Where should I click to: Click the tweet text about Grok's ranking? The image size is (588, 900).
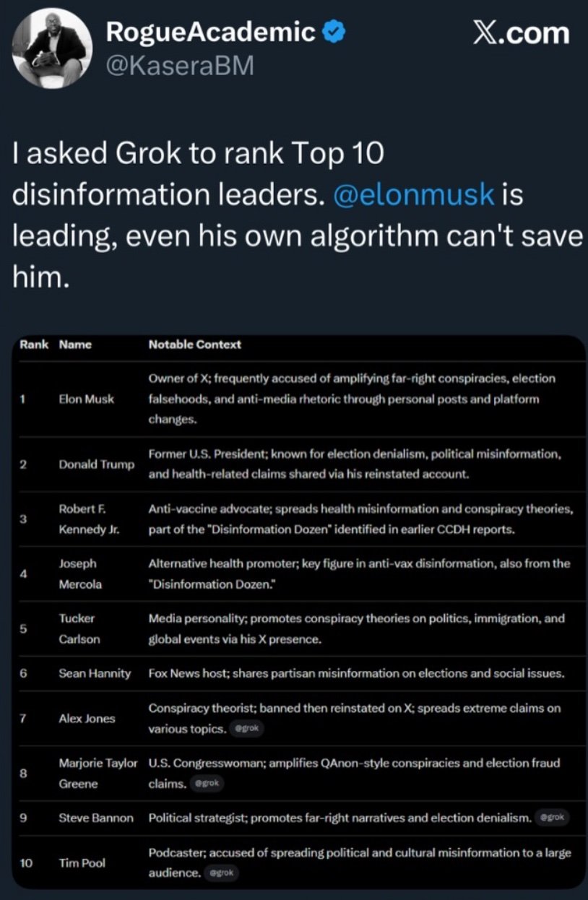pos(289,215)
